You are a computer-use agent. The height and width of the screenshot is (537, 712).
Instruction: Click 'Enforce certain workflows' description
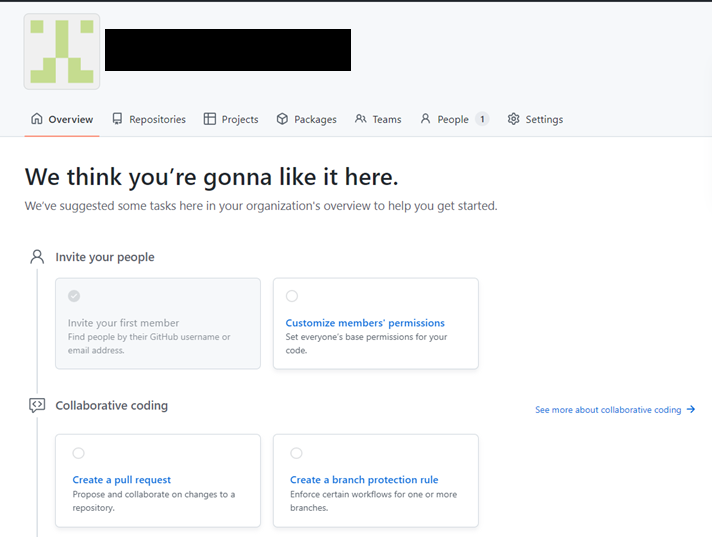(374, 501)
